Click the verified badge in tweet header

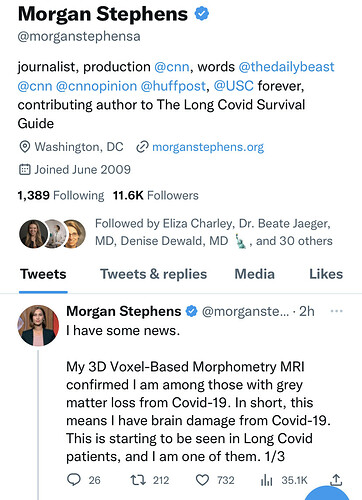191,311
